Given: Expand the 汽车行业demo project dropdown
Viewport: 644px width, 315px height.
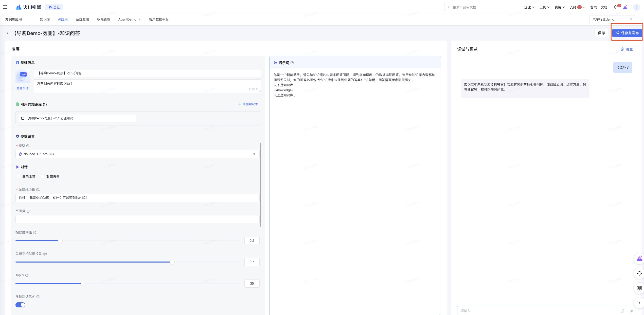Looking at the screenshot, I should coord(612,19).
